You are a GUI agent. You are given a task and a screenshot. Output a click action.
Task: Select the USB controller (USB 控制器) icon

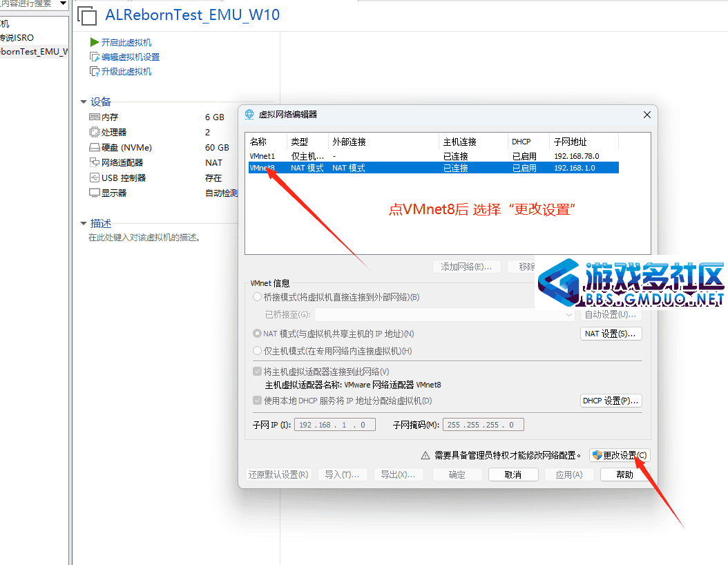(x=94, y=178)
